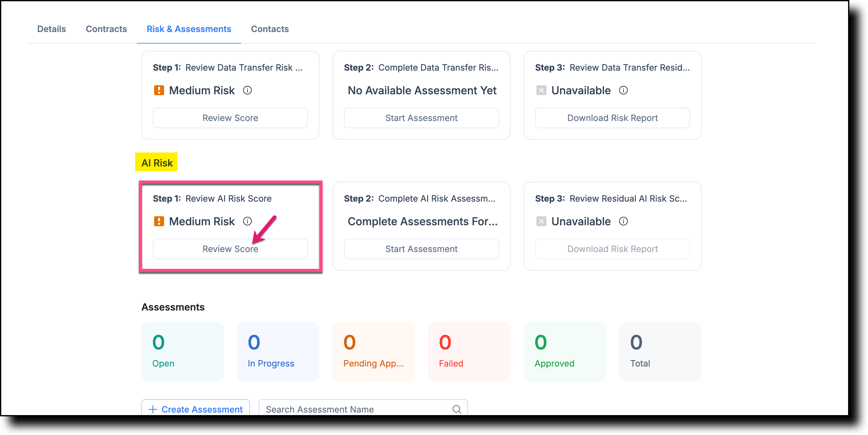
Task: Click Review Score under Data Transfer Risk
Action: pyautogui.click(x=230, y=118)
